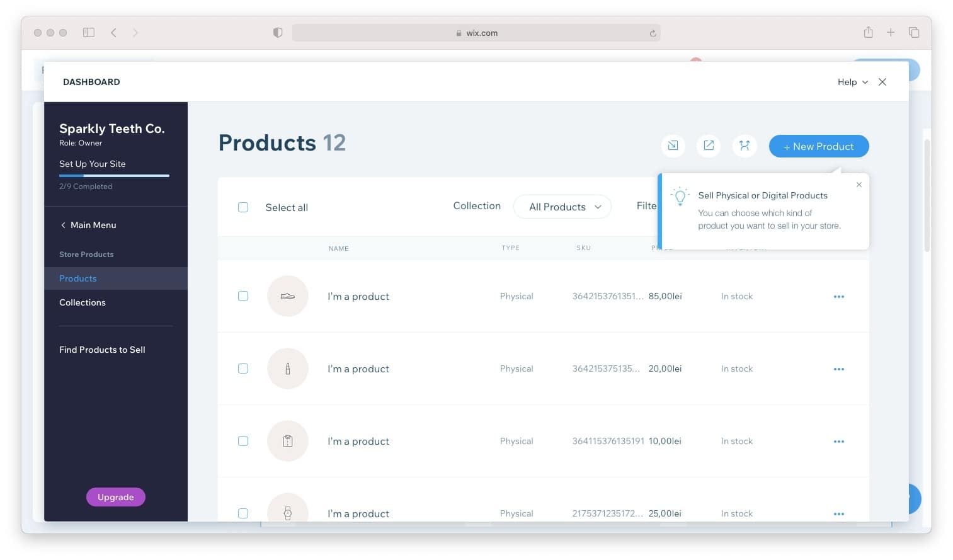
Task: Tick the checkbox for the first product row
Action: [x=243, y=296]
